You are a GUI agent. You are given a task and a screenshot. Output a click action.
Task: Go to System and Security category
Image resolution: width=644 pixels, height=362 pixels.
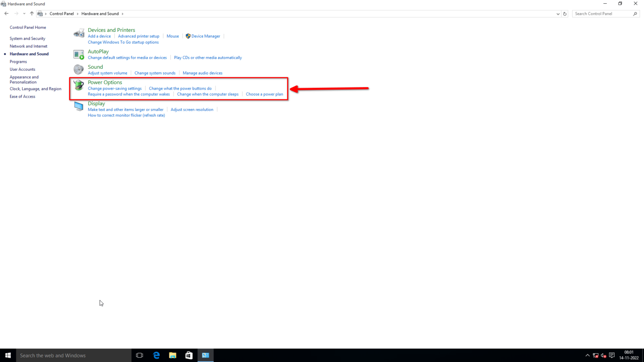tap(27, 39)
